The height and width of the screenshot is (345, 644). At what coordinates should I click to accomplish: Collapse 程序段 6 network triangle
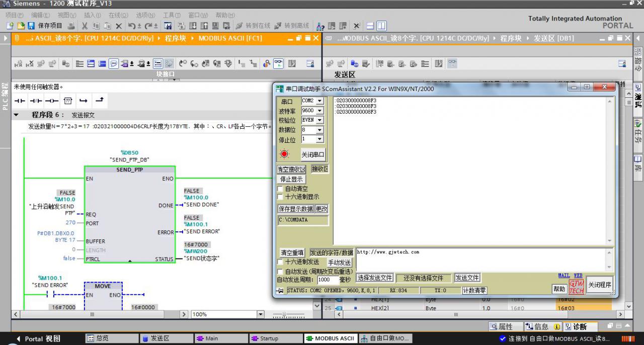click(16, 115)
